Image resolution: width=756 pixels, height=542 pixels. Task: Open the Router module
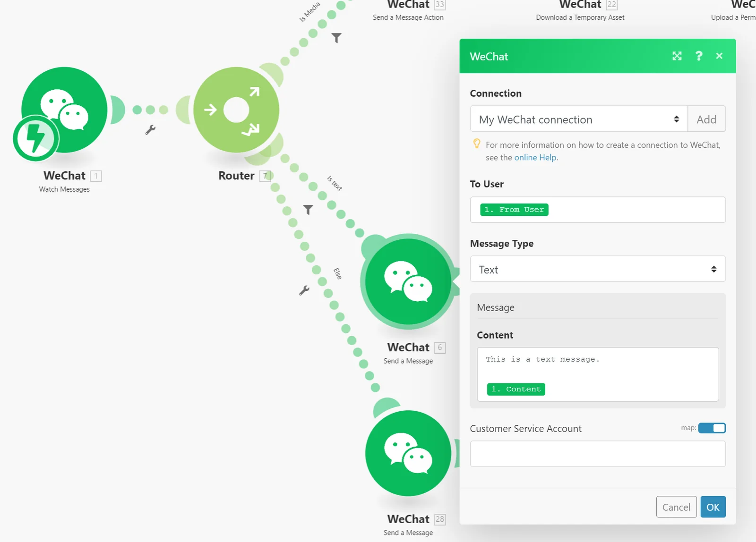(x=236, y=110)
